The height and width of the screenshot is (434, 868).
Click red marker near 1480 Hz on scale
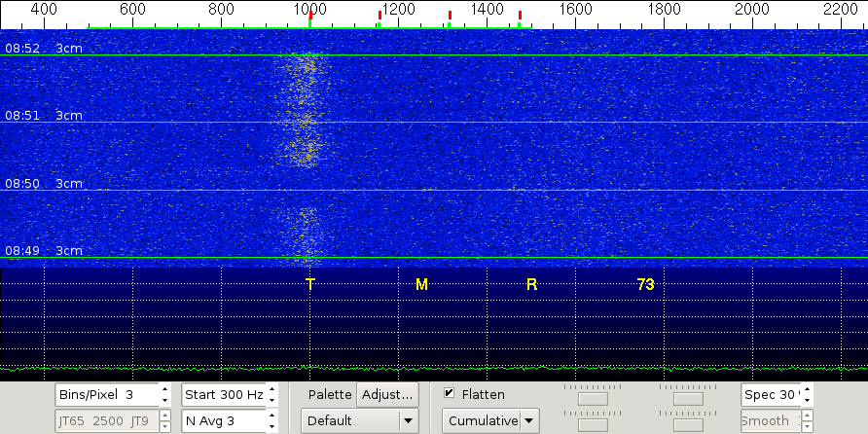pyautogui.click(x=521, y=15)
